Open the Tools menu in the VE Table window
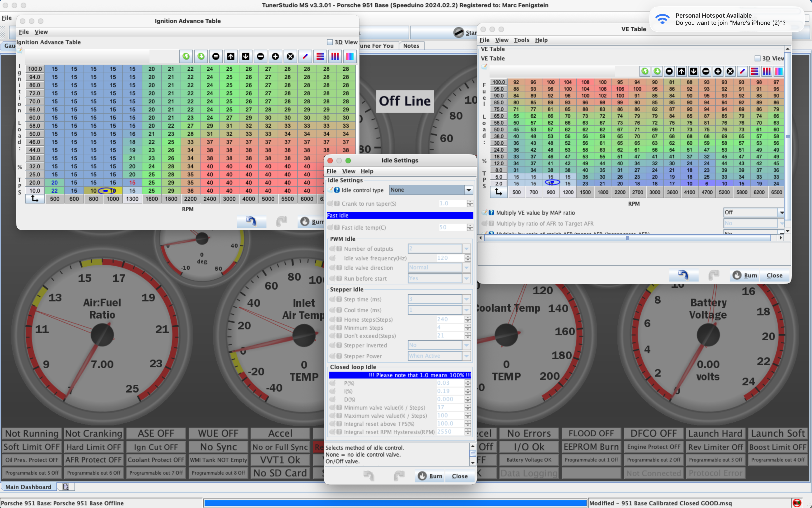This screenshot has width=812, height=508. pos(521,40)
